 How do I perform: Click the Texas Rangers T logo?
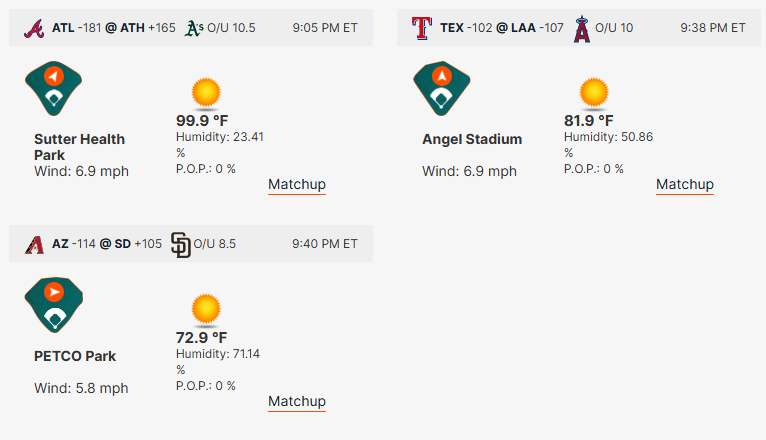pyautogui.click(x=422, y=28)
